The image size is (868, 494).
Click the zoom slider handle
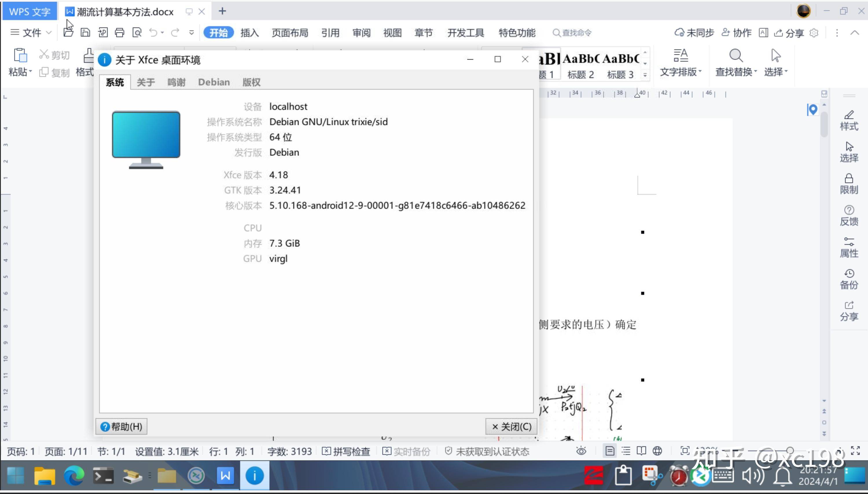tap(790, 451)
